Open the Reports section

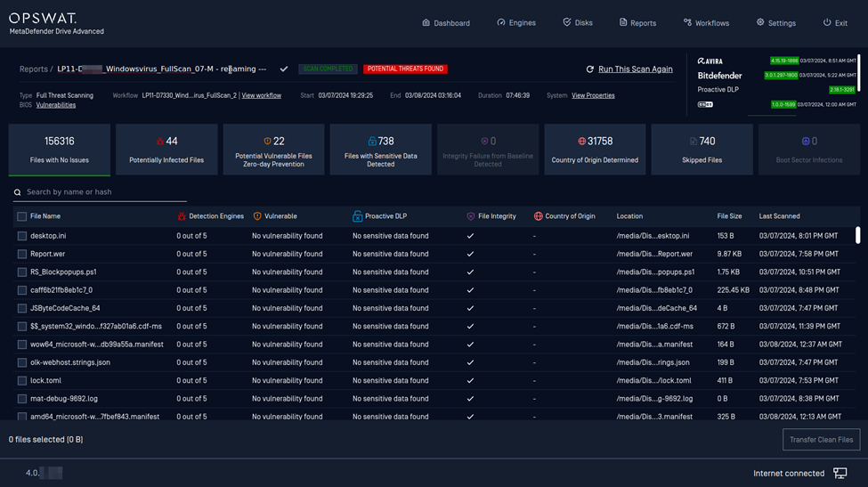click(637, 22)
